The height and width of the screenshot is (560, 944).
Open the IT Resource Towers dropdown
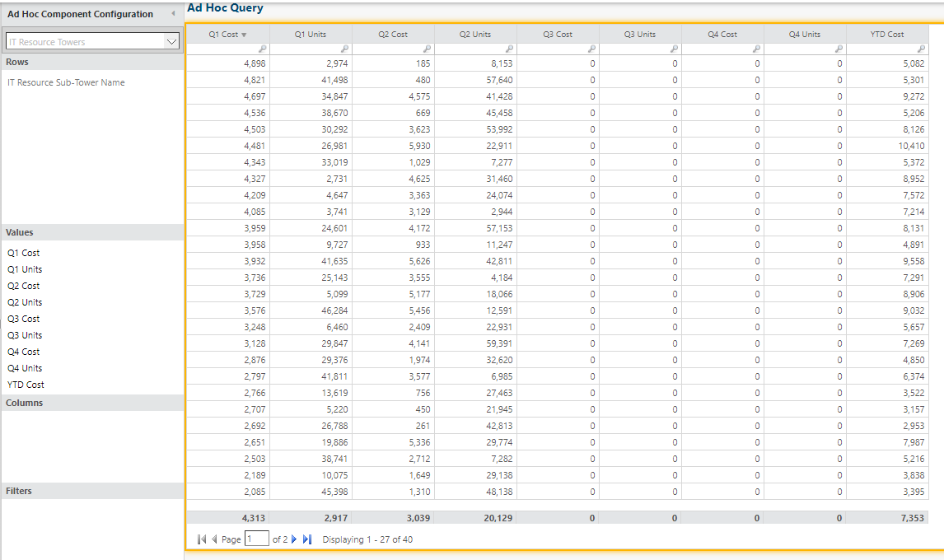pyautogui.click(x=171, y=41)
